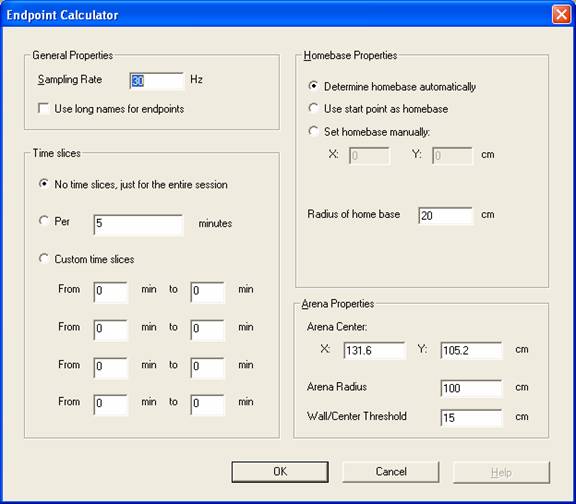The height and width of the screenshot is (504, 576).
Task: Confirm settings with the OK button
Action: (x=280, y=472)
